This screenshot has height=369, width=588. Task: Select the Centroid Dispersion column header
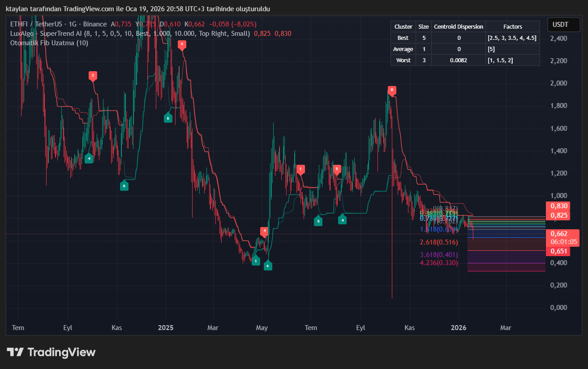458,27
